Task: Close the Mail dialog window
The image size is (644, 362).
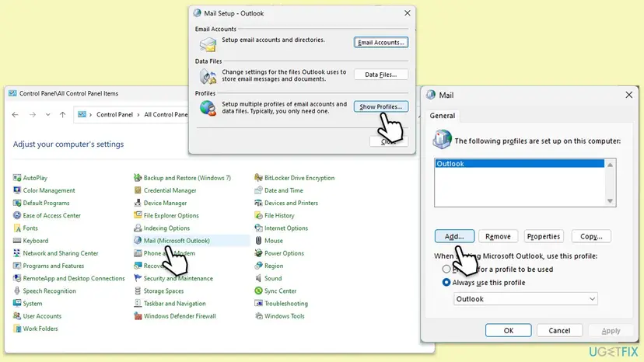Action: 628,95
